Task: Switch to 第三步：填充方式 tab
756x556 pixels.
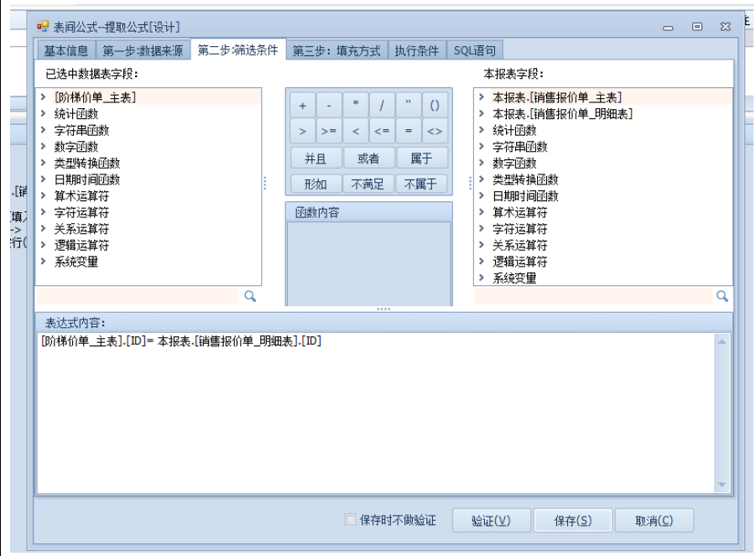Action: point(336,50)
